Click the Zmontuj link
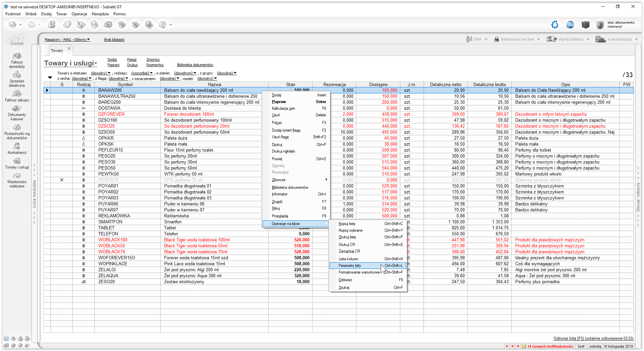 (153, 60)
